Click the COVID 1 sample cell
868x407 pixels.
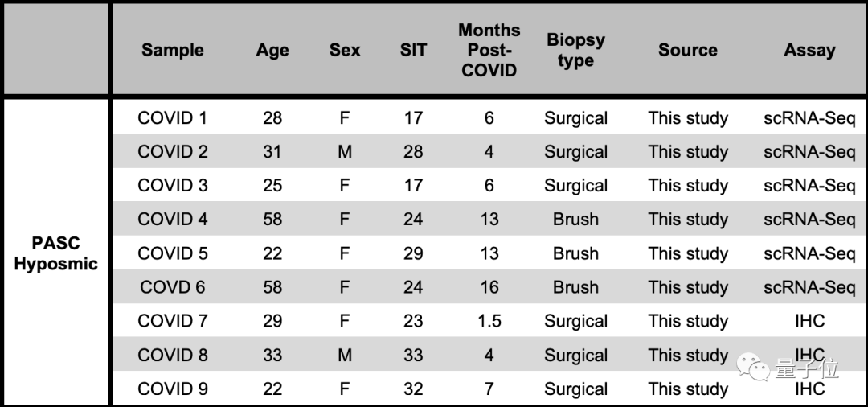(x=172, y=118)
